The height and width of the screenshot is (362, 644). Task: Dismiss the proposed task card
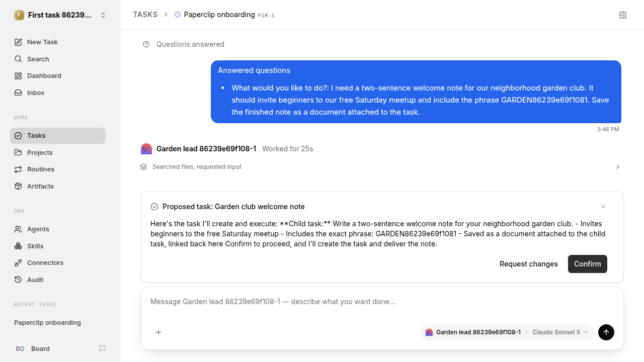click(x=603, y=207)
